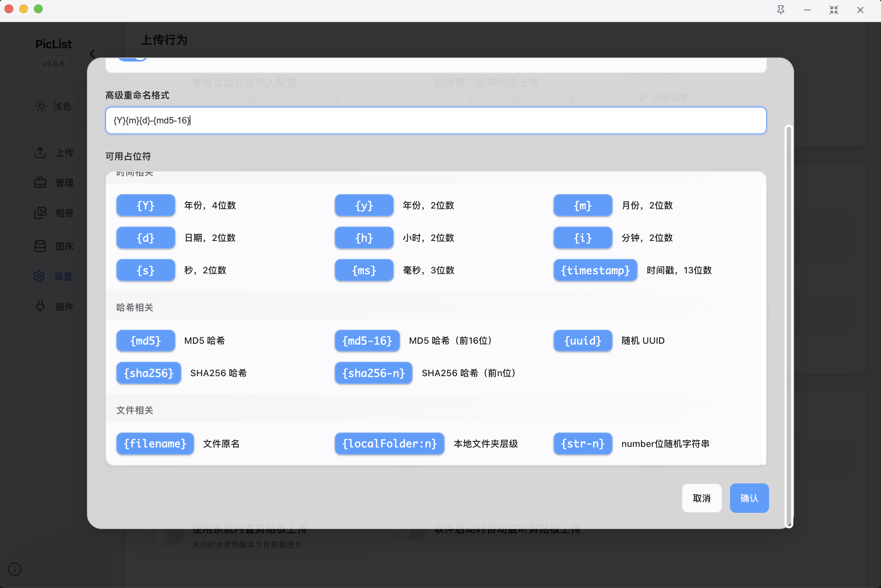Click the image bed (图床) database icon

point(40,246)
